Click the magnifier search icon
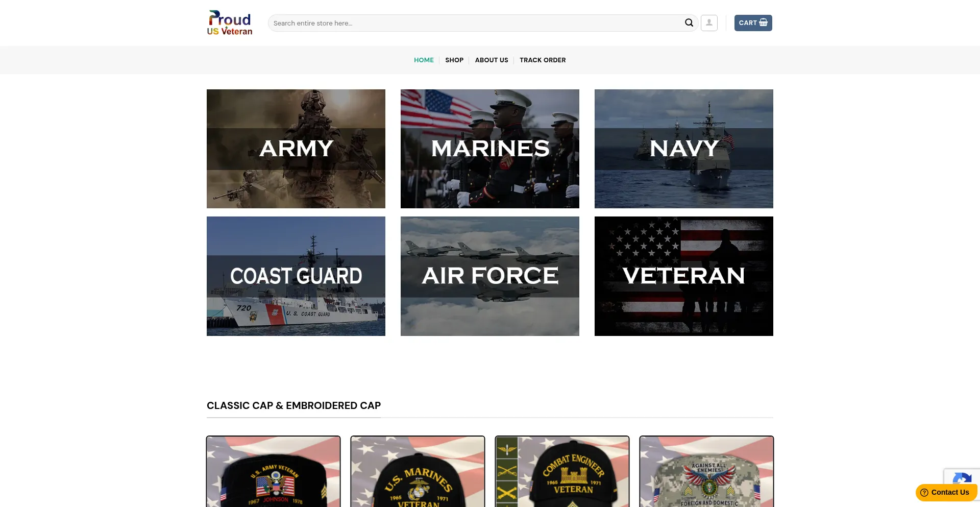The image size is (980, 507). point(689,23)
